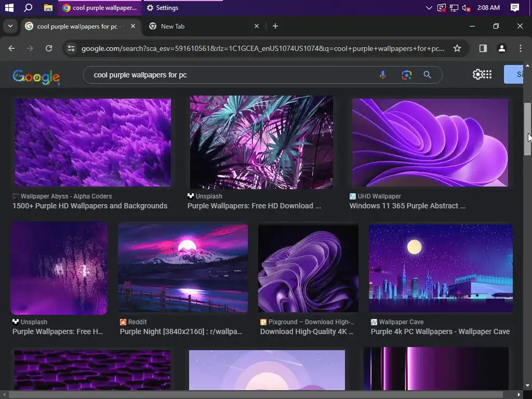Click the address bar URL
Screen dimensions: 532x399
[x=262, y=48]
